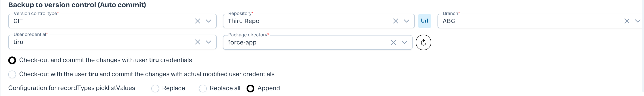The height and width of the screenshot is (96, 644).
Task: Open the User credential dropdown
Action: pyautogui.click(x=209, y=42)
